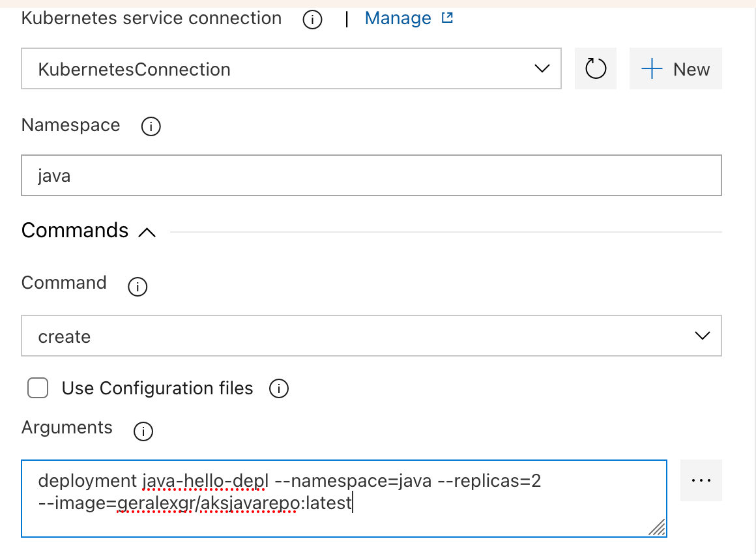The width and height of the screenshot is (756, 554).
Task: Click inside the Arguments text area
Action: (x=343, y=499)
